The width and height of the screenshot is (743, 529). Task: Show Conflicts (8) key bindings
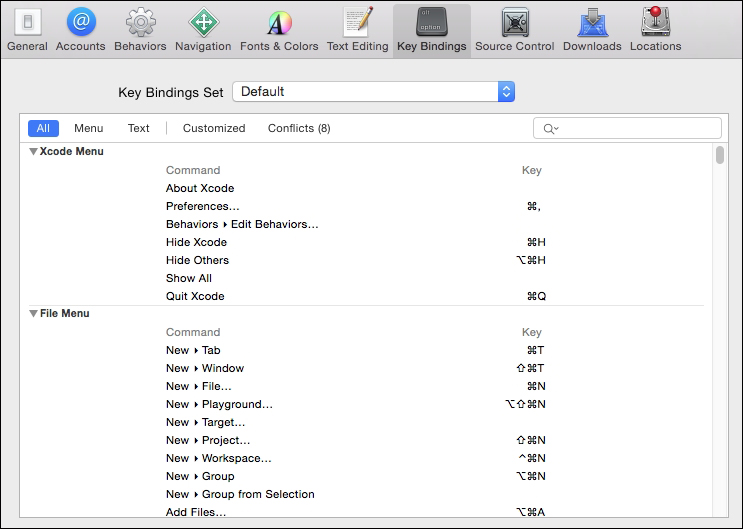coord(299,128)
